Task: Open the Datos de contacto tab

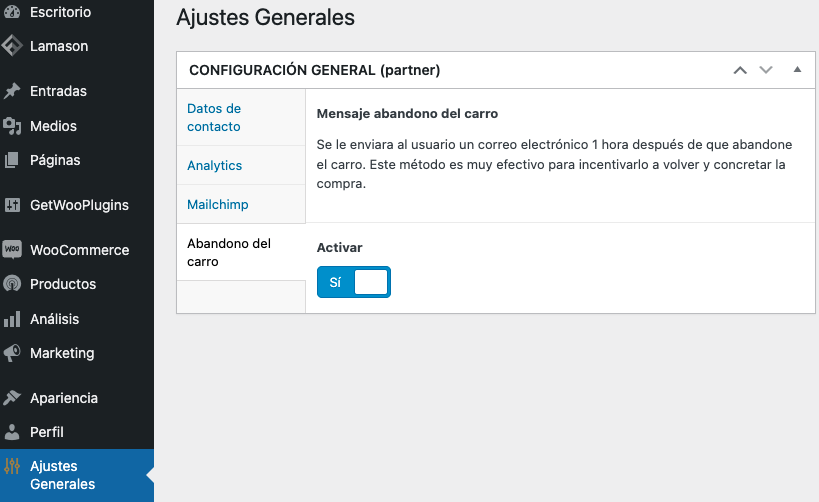Action: click(x=214, y=117)
